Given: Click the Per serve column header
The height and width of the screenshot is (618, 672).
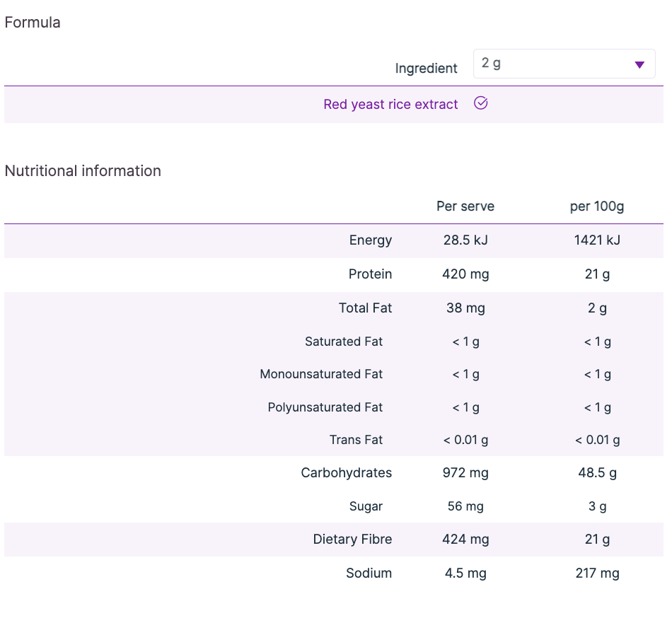Looking at the screenshot, I should (465, 206).
